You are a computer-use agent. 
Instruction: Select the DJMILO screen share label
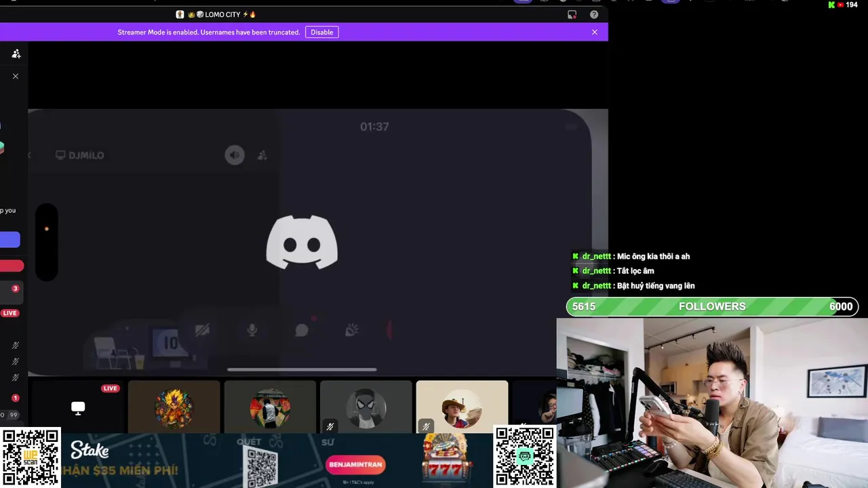[x=80, y=155]
